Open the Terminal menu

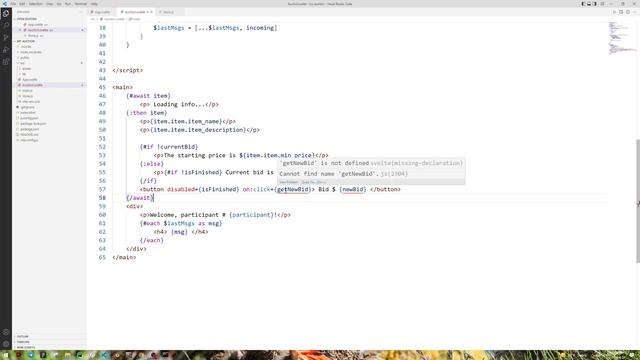click(81, 4)
